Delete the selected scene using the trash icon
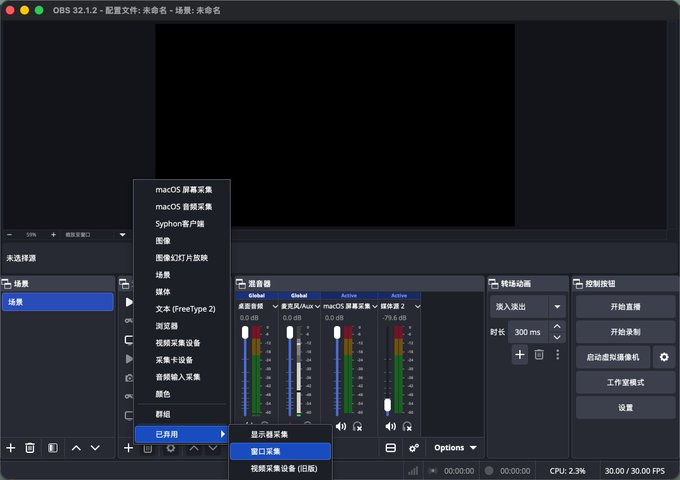Viewport: 680px width, 480px height. (30, 448)
